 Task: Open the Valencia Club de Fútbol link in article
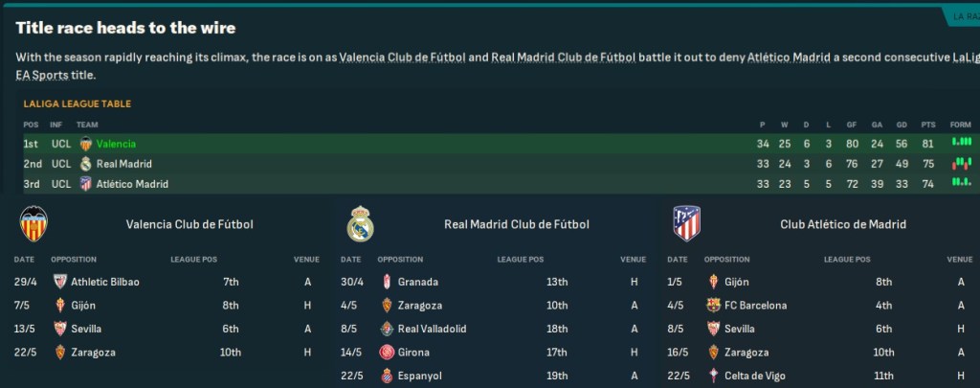point(402,57)
